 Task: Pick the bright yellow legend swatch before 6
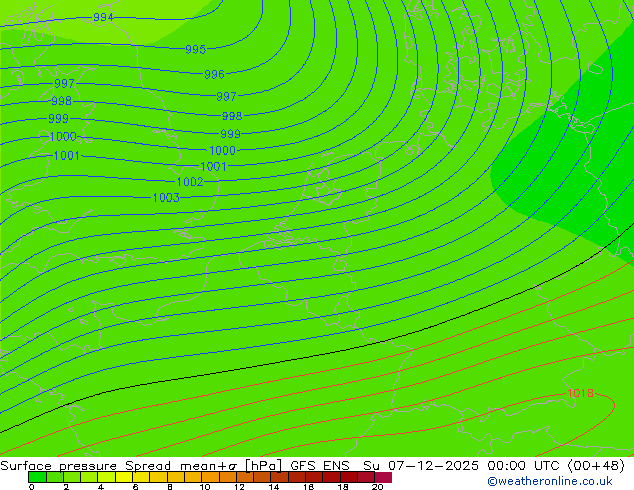click(124, 477)
